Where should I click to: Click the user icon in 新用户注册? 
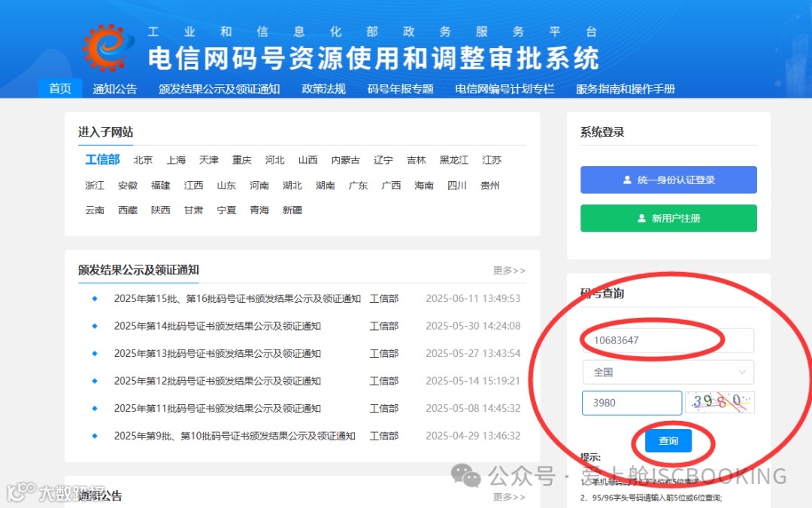641,218
